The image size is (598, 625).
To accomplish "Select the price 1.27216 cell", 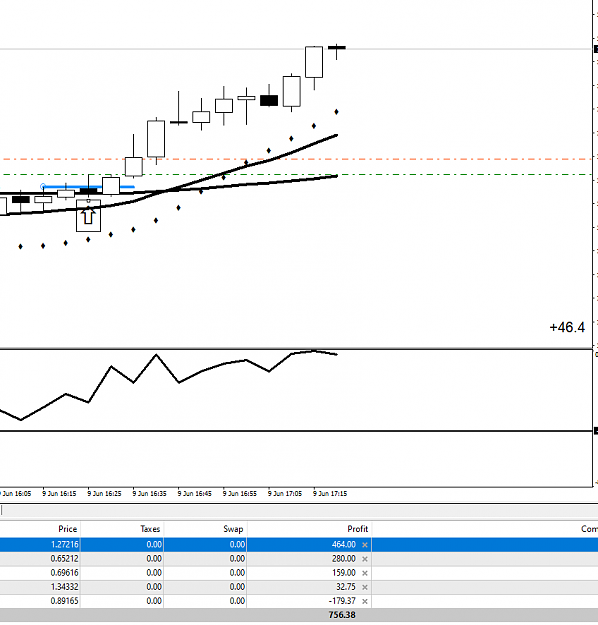I will click(64, 544).
